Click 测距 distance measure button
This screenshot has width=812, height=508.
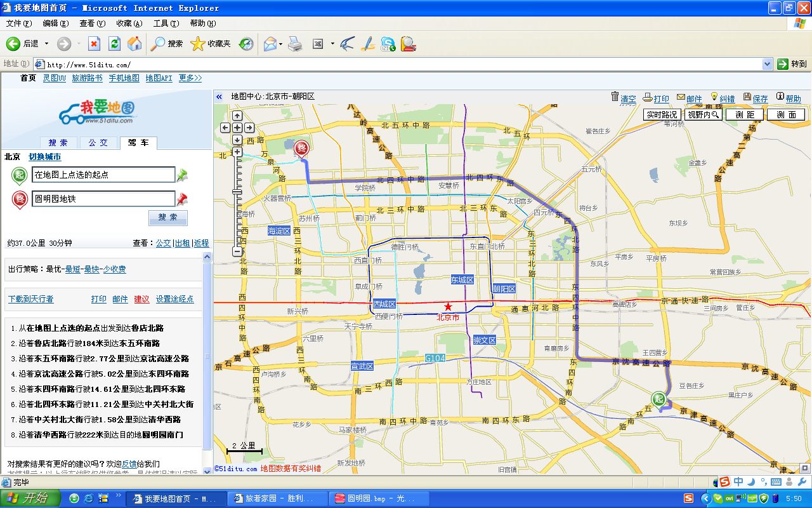point(745,115)
